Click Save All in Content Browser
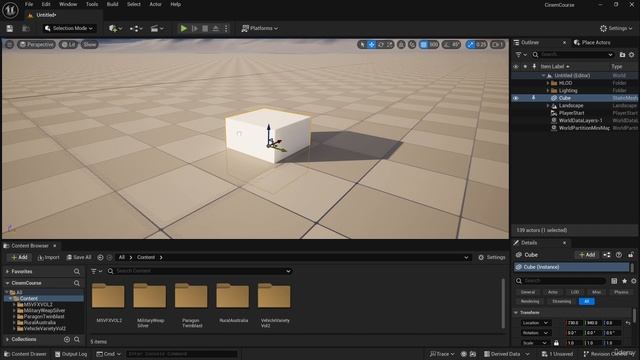This screenshot has width=640, height=360. click(79, 258)
